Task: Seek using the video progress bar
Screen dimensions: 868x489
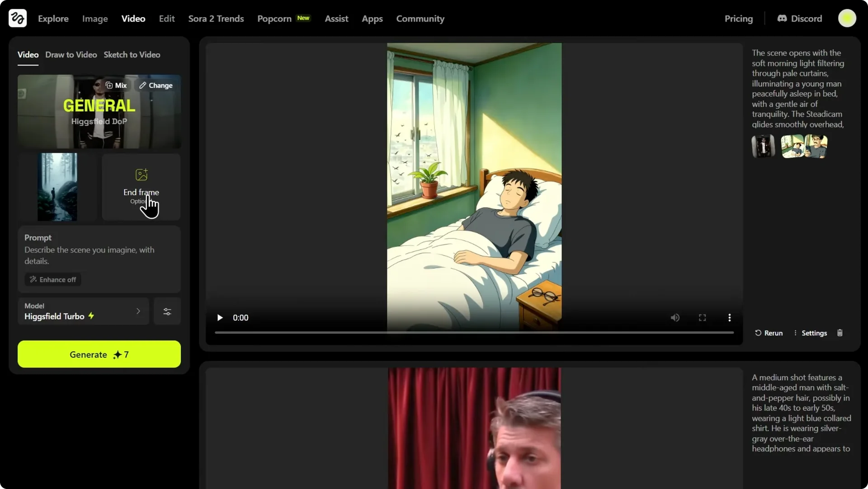Action: pyautogui.click(x=474, y=333)
